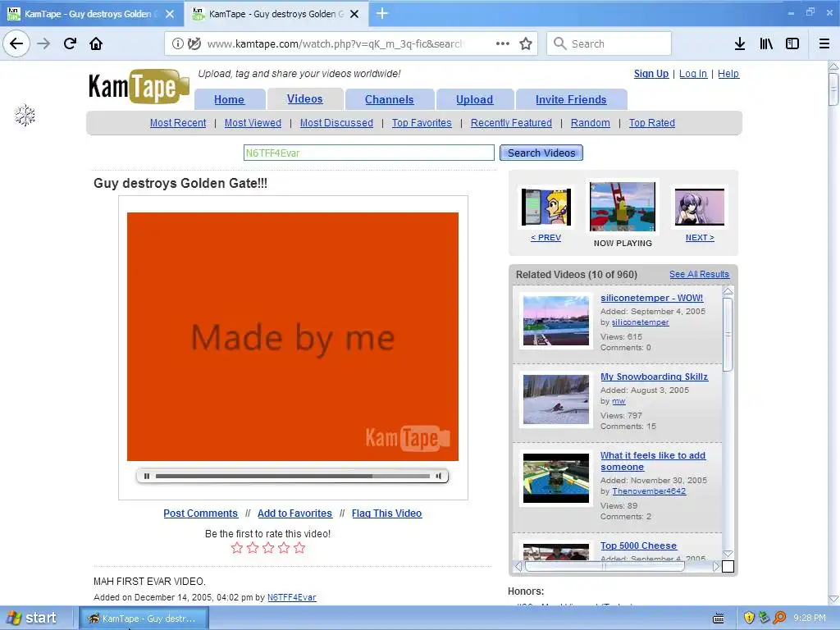The height and width of the screenshot is (630, 840).
Task: Click Add to Favorites link
Action: tap(294, 514)
